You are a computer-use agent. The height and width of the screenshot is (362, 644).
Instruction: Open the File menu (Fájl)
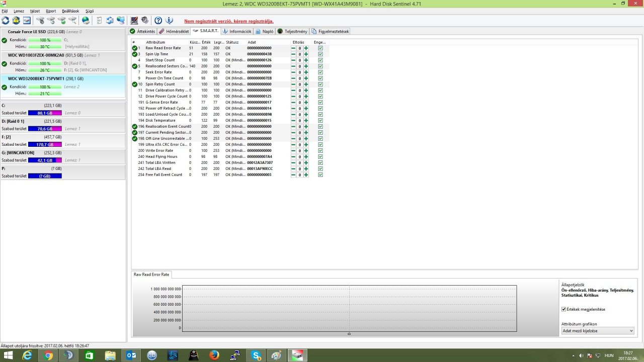click(5, 11)
